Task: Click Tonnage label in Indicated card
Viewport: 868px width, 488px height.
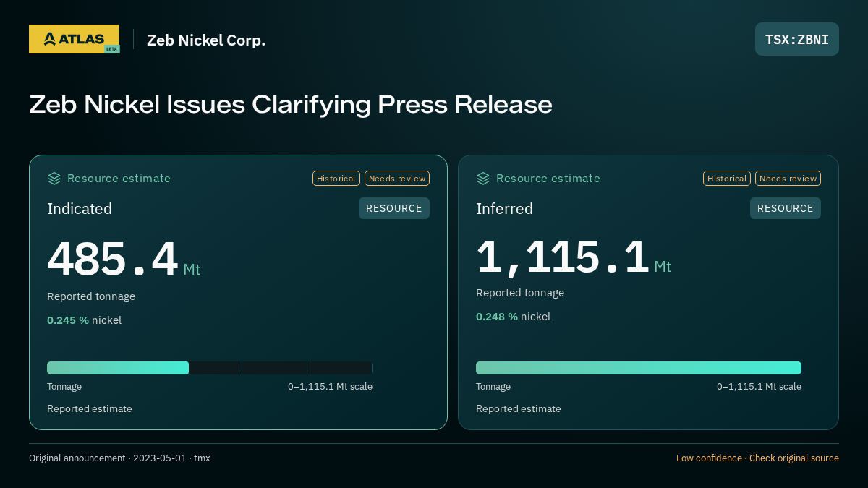Action: tap(64, 387)
